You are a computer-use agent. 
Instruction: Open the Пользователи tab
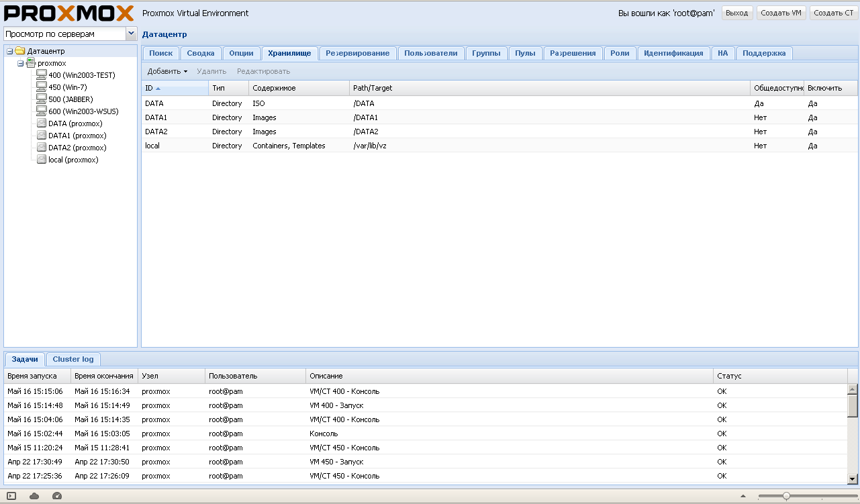[431, 53]
